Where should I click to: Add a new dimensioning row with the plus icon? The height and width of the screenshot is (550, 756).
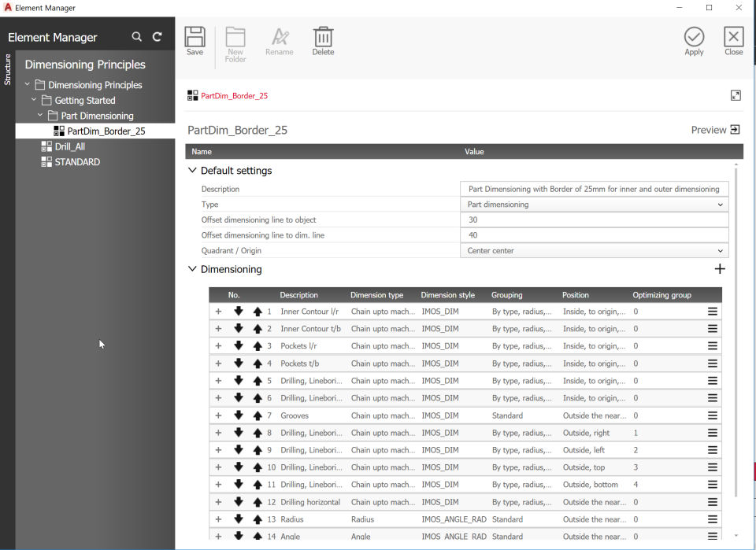click(x=719, y=268)
